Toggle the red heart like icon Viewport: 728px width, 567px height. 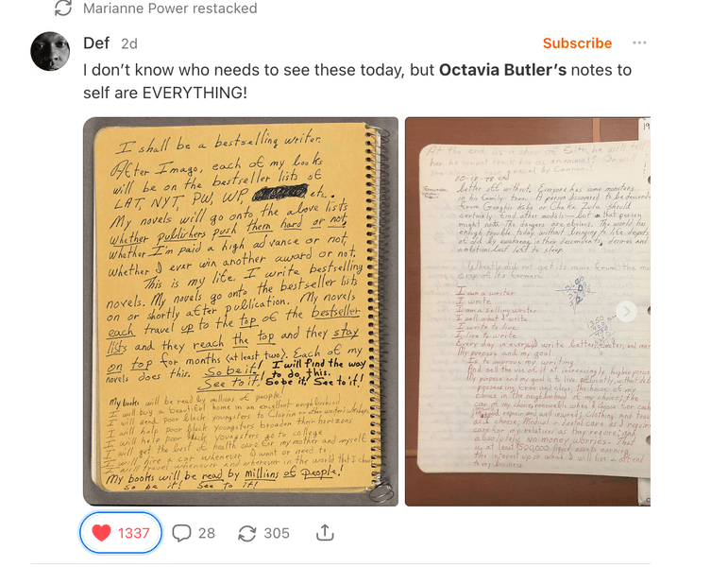(101, 533)
